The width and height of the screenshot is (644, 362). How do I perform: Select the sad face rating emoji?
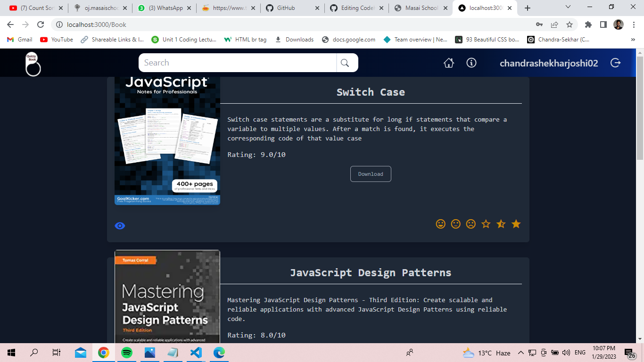[x=471, y=224]
